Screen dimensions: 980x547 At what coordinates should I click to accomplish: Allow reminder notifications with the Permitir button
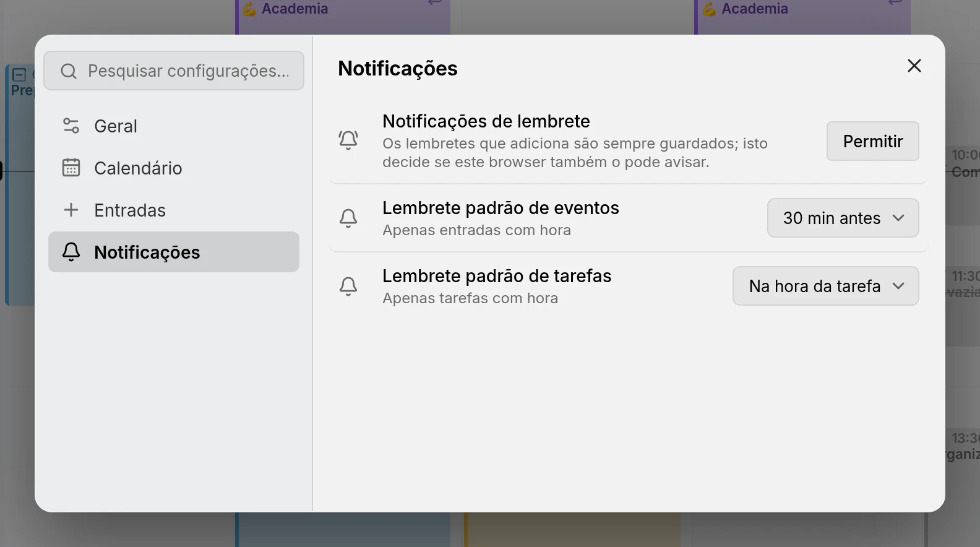[873, 141]
